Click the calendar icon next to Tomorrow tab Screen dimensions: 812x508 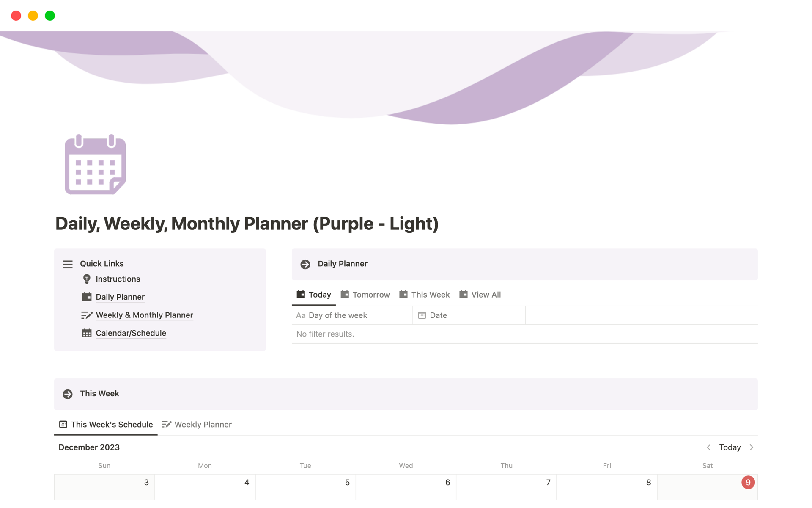pyautogui.click(x=345, y=294)
